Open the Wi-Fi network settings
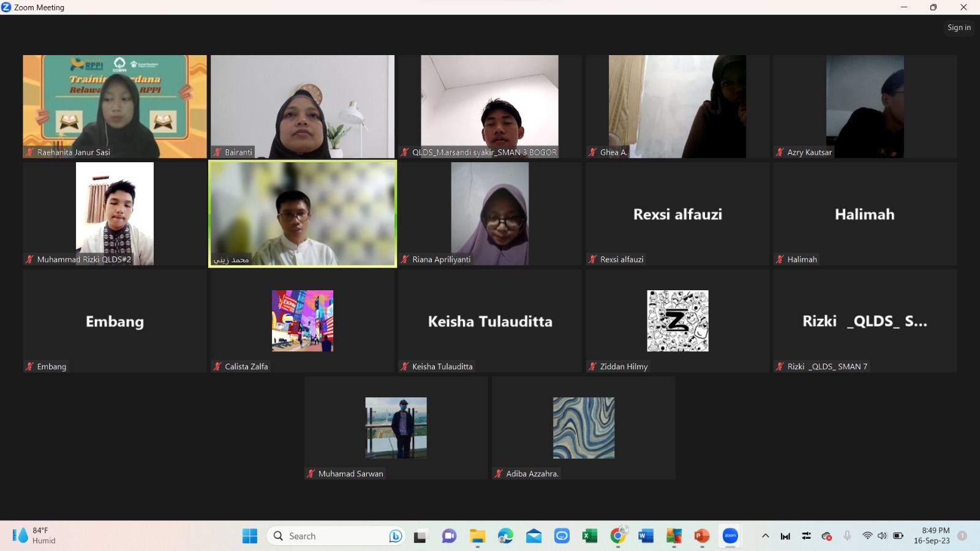 (867, 536)
